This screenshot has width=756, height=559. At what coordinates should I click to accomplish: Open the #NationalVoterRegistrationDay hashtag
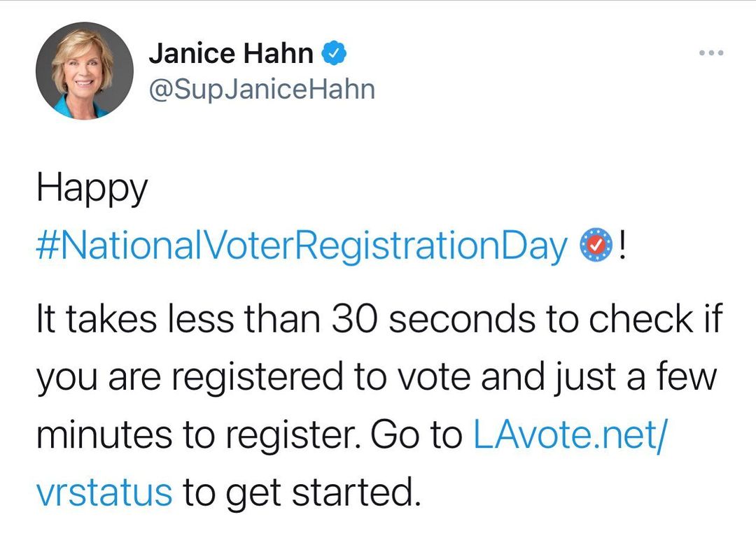pyautogui.click(x=302, y=246)
